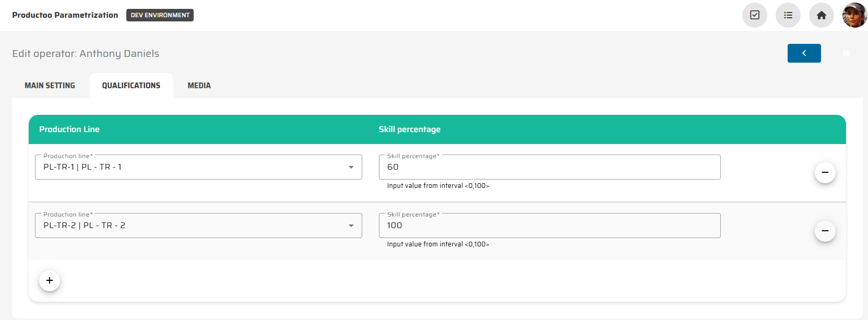This screenshot has height=320, width=868.
Task: Click the Productoo Parametrization title
Action: [x=65, y=15]
